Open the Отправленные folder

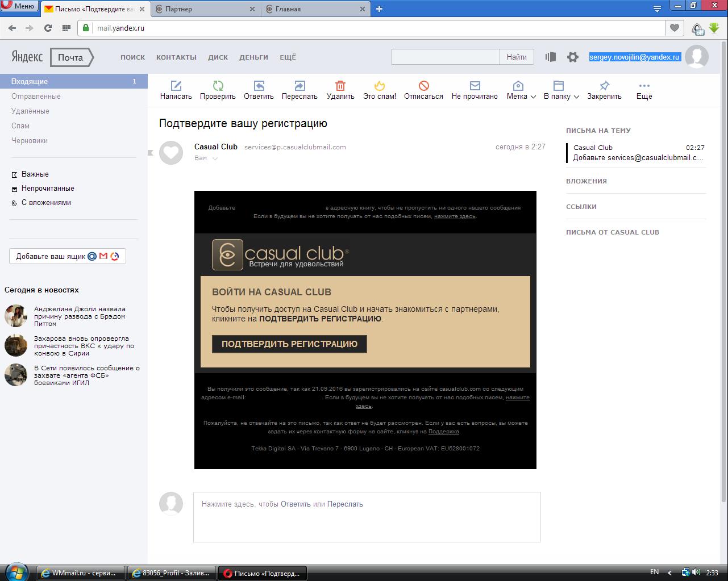coord(36,96)
